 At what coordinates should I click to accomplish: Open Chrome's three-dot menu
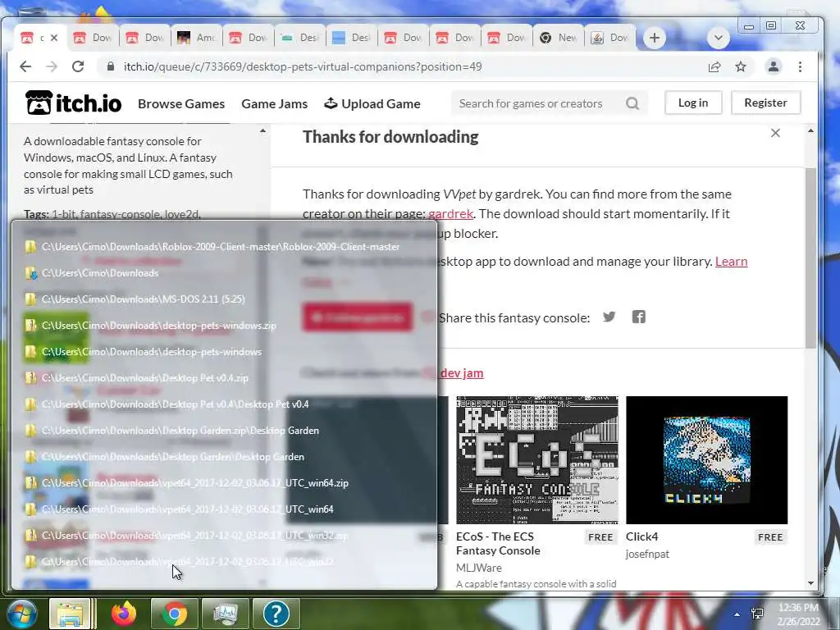pos(800,66)
